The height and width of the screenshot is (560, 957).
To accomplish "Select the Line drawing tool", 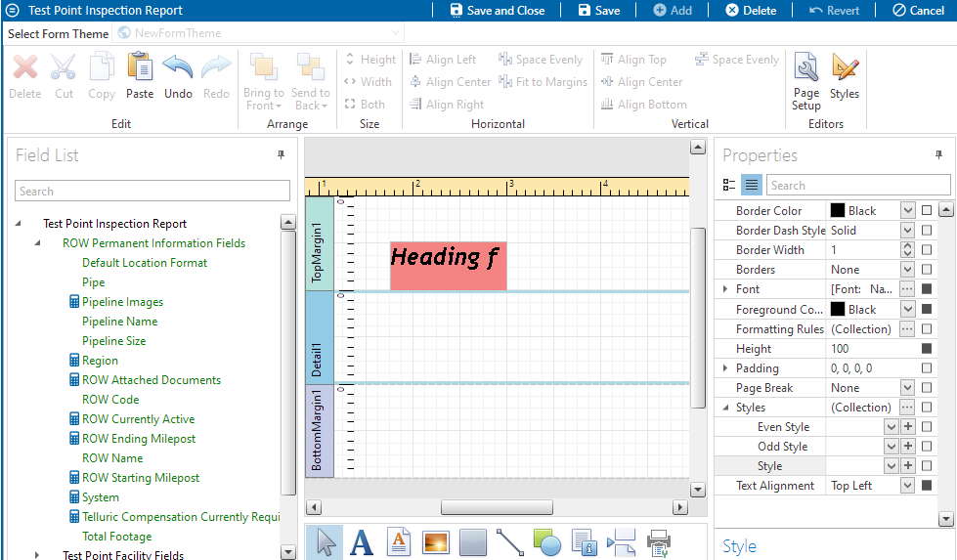I will 510,542.
